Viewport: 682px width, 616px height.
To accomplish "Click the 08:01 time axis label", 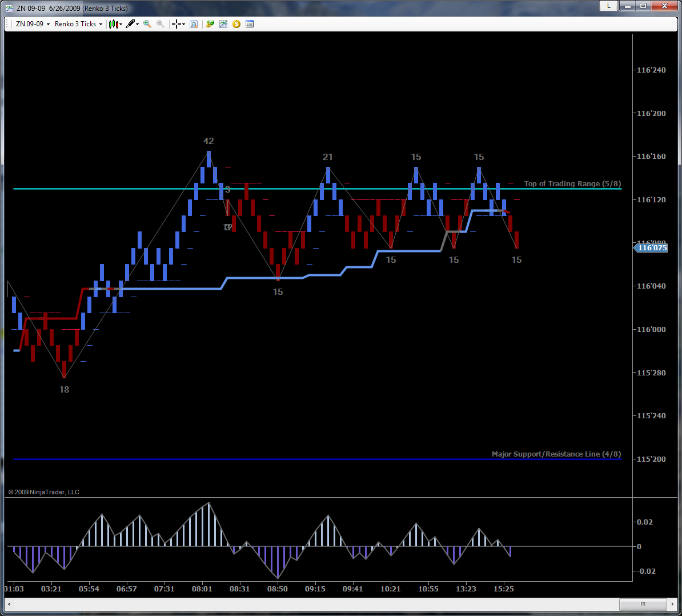I will click(202, 589).
